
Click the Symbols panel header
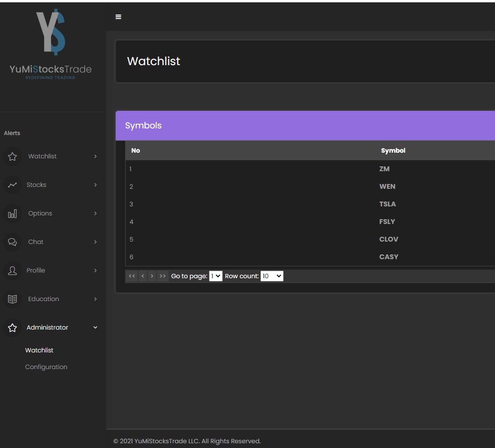tap(305, 126)
